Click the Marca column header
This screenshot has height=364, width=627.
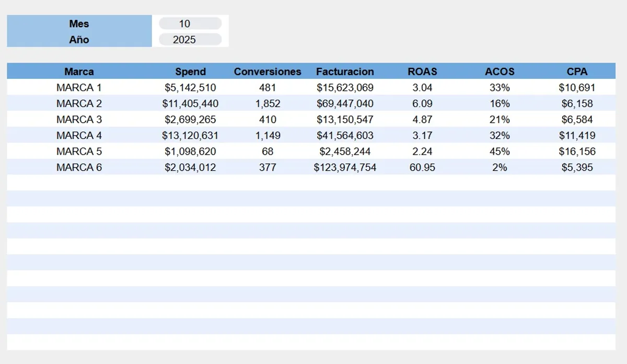78,72
